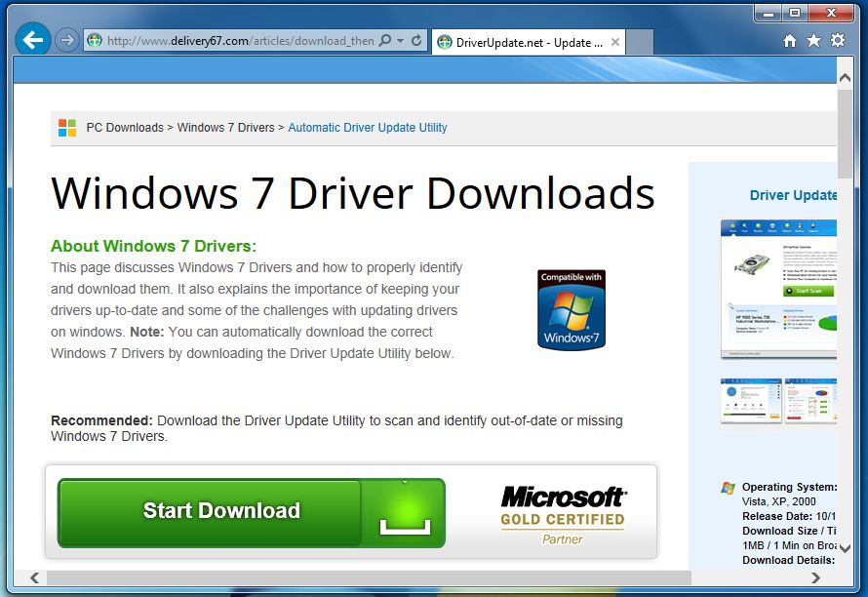This screenshot has width=868, height=597.
Task: Click the browser Back arrow button
Action: coord(32,39)
